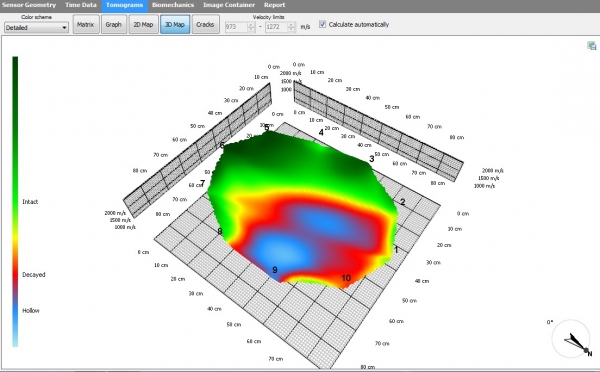Select the 3D Map view button

pos(175,24)
